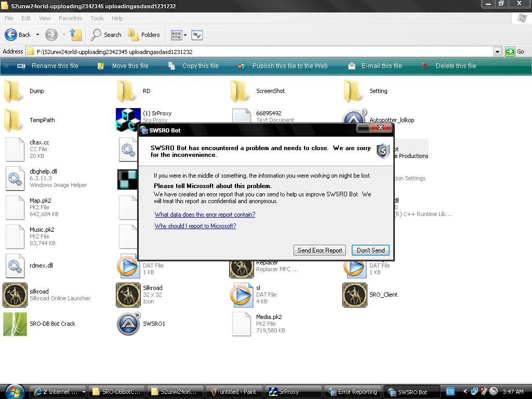Screen dimensions: 532x399
Task: Click the Back arrow icon
Action: [x=11, y=35]
